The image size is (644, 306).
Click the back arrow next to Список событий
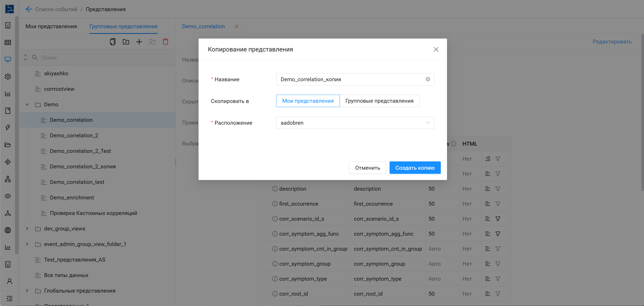coord(29,9)
